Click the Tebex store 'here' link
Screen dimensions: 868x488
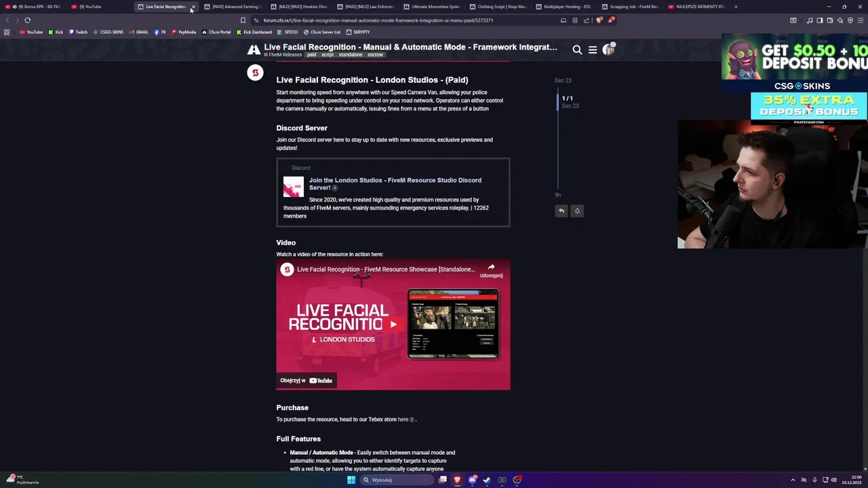tap(403, 420)
